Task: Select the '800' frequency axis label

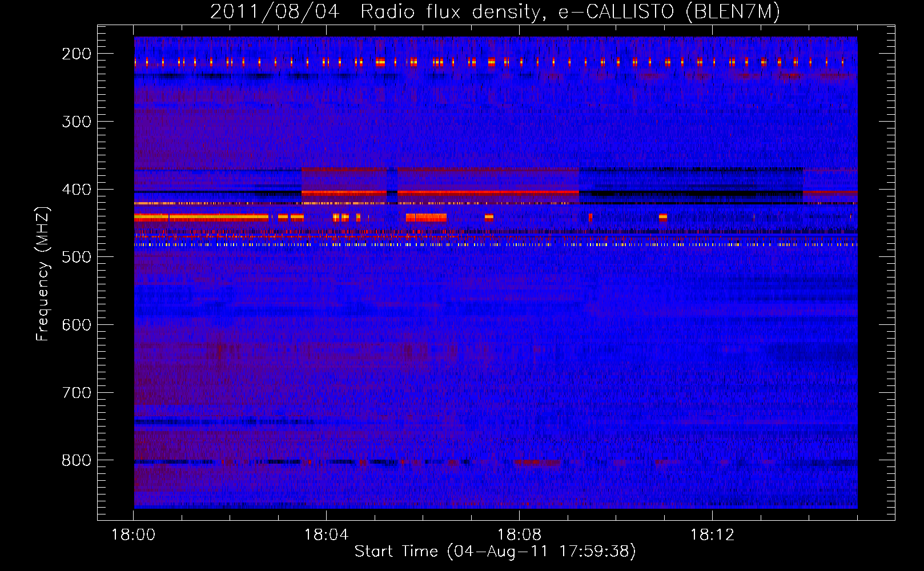Action: coord(77,460)
